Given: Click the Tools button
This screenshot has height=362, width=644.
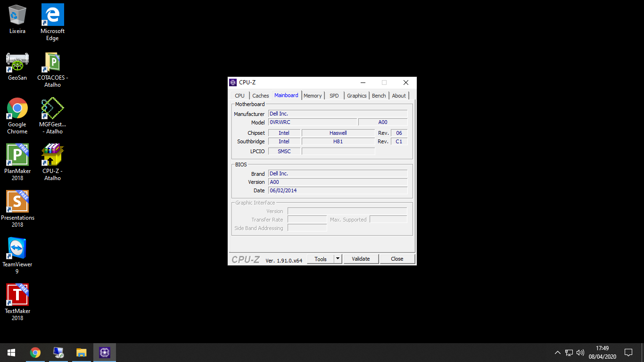Looking at the screenshot, I should coord(321,259).
